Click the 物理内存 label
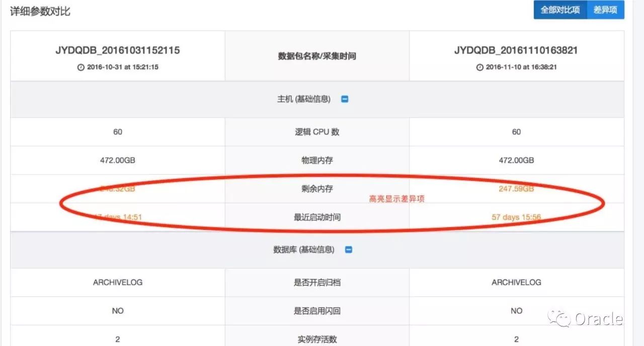Screen dimensions: 644x346 coord(317,161)
